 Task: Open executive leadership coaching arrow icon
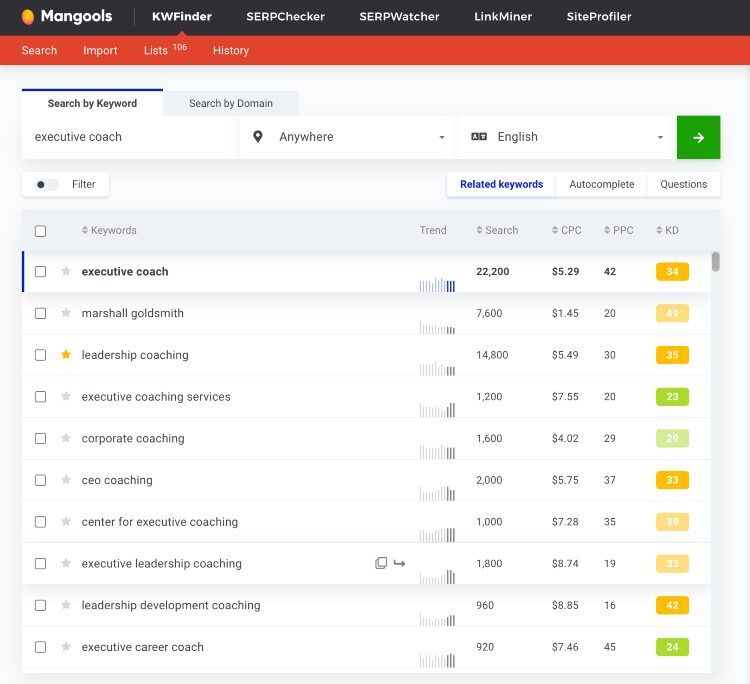pyautogui.click(x=399, y=563)
